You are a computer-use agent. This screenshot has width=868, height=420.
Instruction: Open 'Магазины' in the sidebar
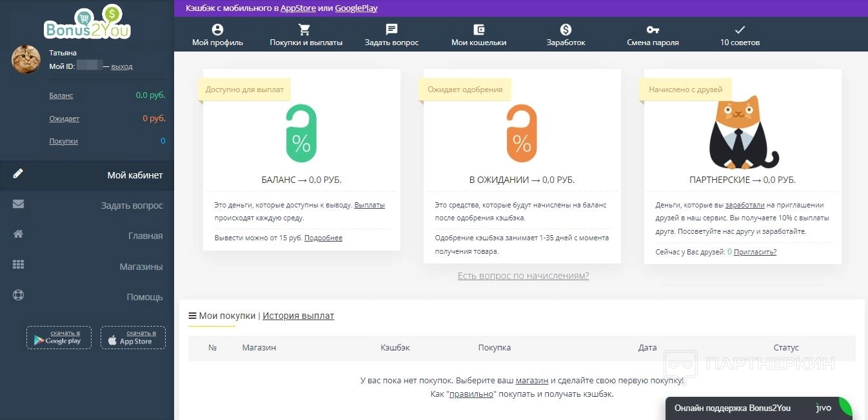[141, 267]
